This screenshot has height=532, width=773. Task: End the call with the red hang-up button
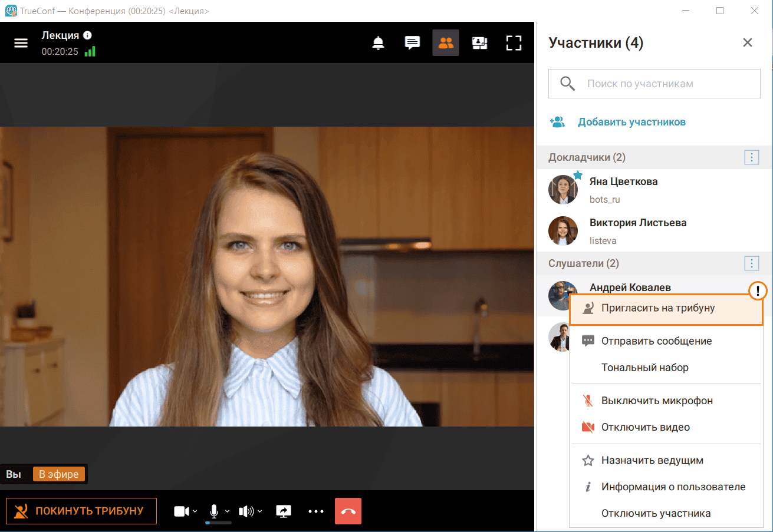click(348, 511)
